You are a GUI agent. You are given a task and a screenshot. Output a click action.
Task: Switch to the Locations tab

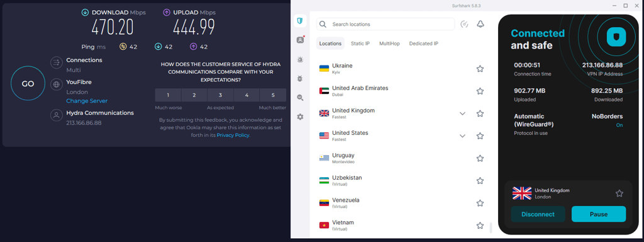(x=330, y=43)
